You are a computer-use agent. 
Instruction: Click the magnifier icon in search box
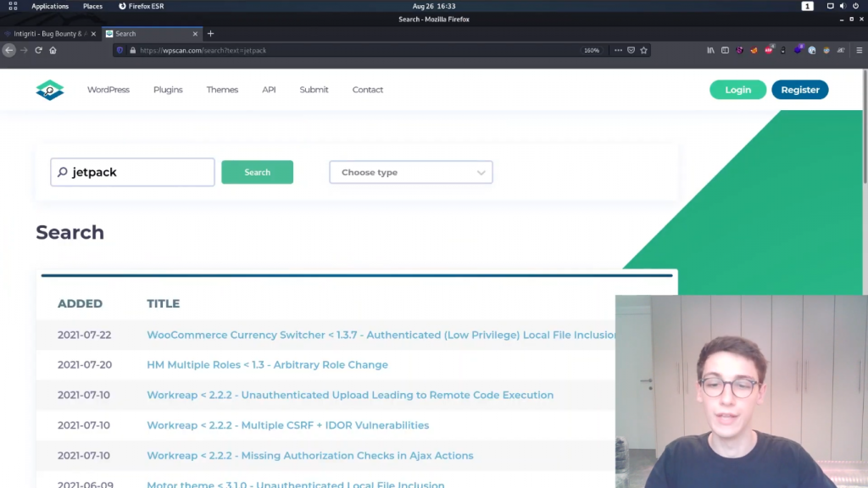(63, 172)
